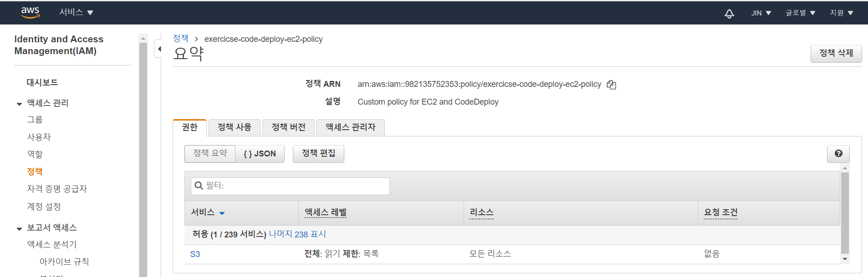Image resolution: width=868 pixels, height=277 pixels.
Task: Collapse the 액세스 관리 section
Action: [19, 104]
